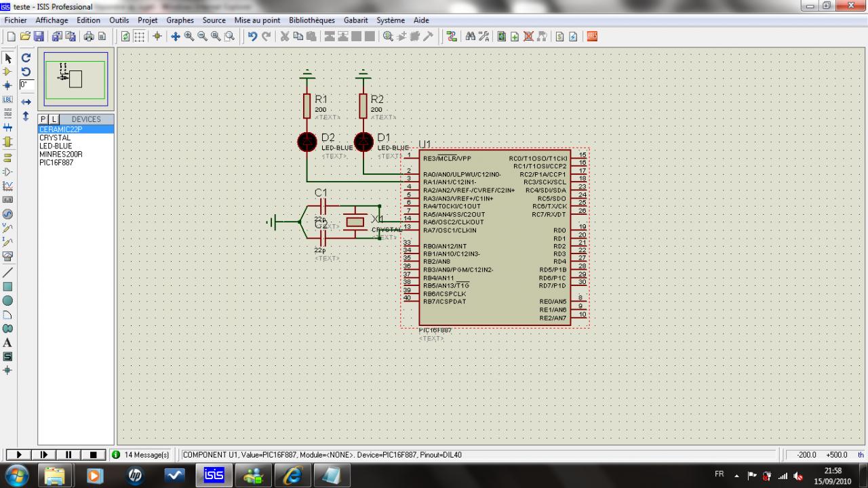
Task: Open property assignment tool
Action: [484, 36]
